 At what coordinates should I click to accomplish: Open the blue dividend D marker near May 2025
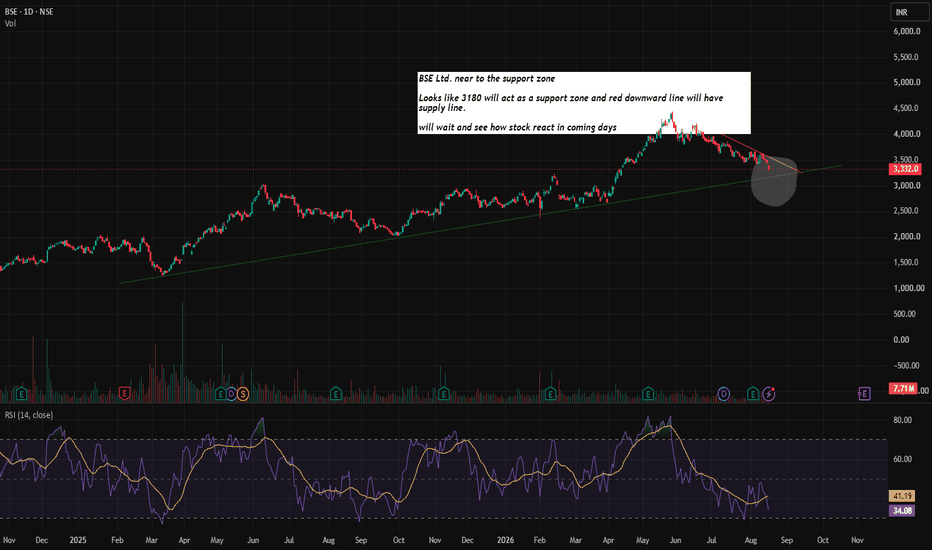click(231, 394)
